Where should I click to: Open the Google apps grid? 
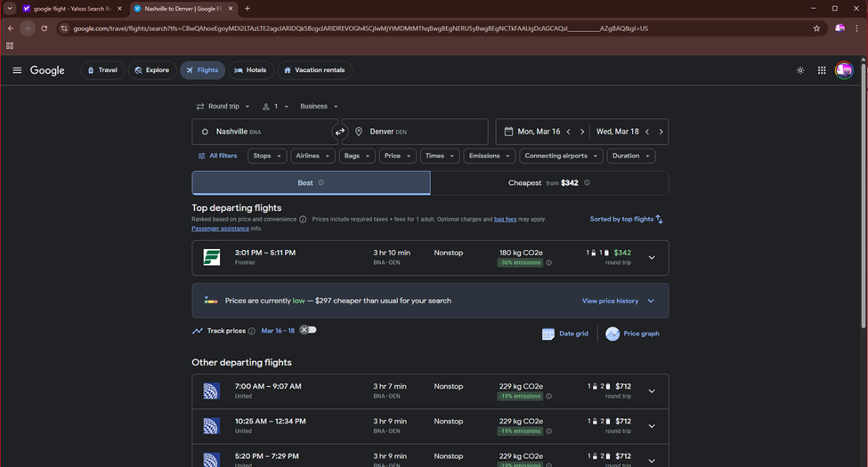[x=822, y=70]
